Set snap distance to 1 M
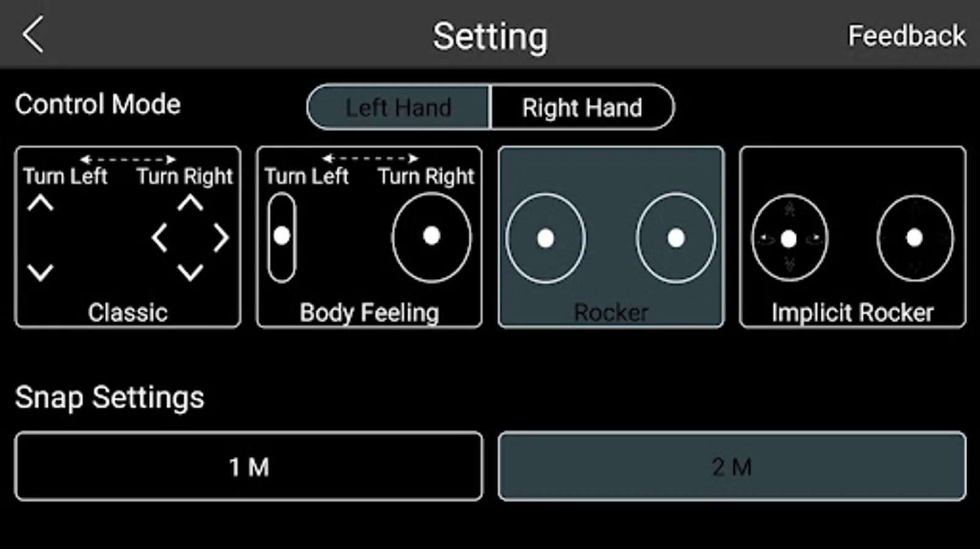Viewport: 980px width, 549px height. 249,467
